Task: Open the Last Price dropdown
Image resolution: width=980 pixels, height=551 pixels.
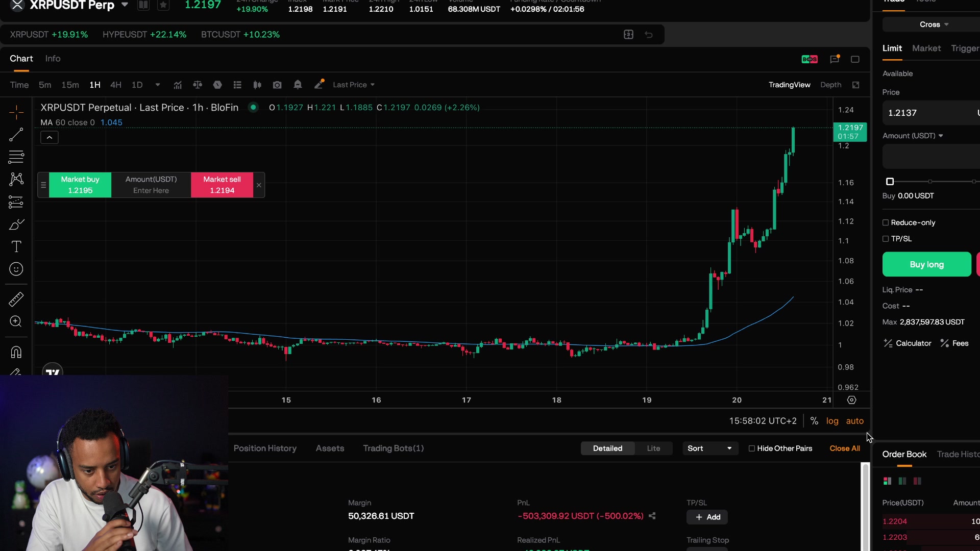Action: tap(354, 85)
